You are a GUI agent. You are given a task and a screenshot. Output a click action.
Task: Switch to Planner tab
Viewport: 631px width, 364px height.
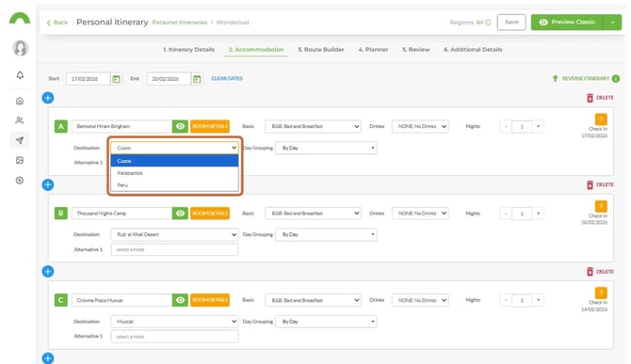[373, 50]
